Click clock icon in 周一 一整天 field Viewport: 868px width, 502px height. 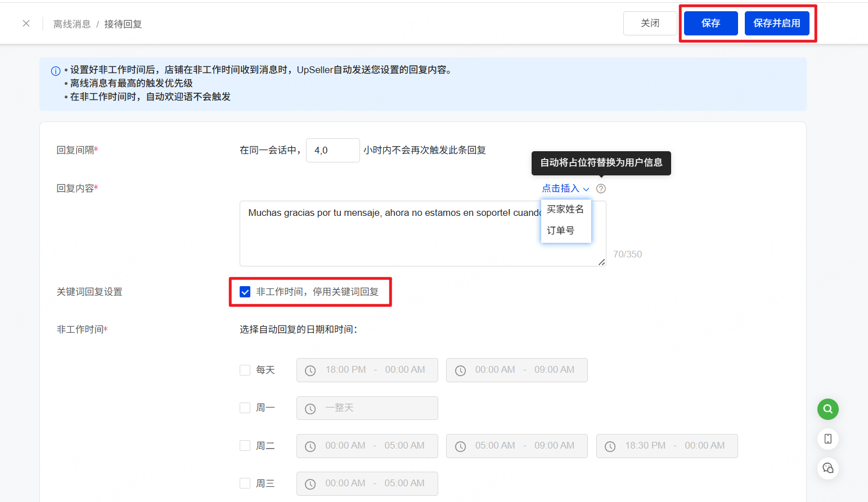pos(311,409)
